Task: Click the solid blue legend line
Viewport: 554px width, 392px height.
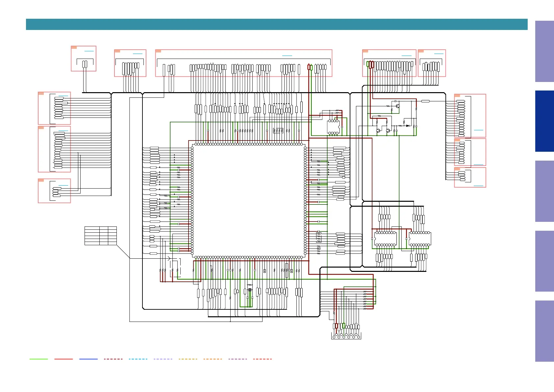Action: (x=88, y=359)
